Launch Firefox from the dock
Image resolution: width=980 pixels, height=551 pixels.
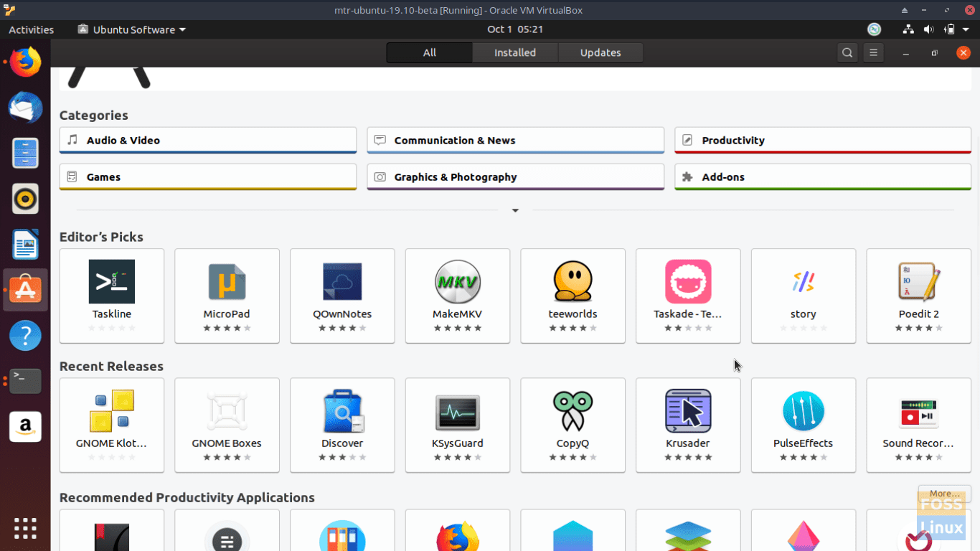pyautogui.click(x=25, y=62)
